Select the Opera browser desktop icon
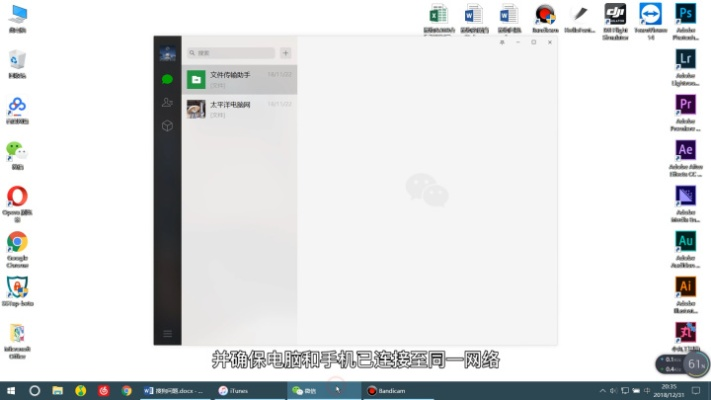The image size is (711, 400). (17, 204)
